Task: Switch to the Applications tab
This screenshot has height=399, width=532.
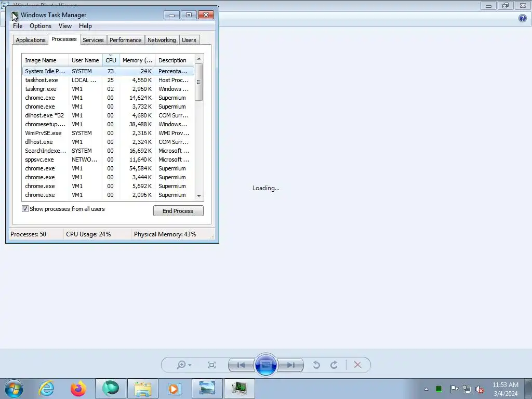Action: 31,40
